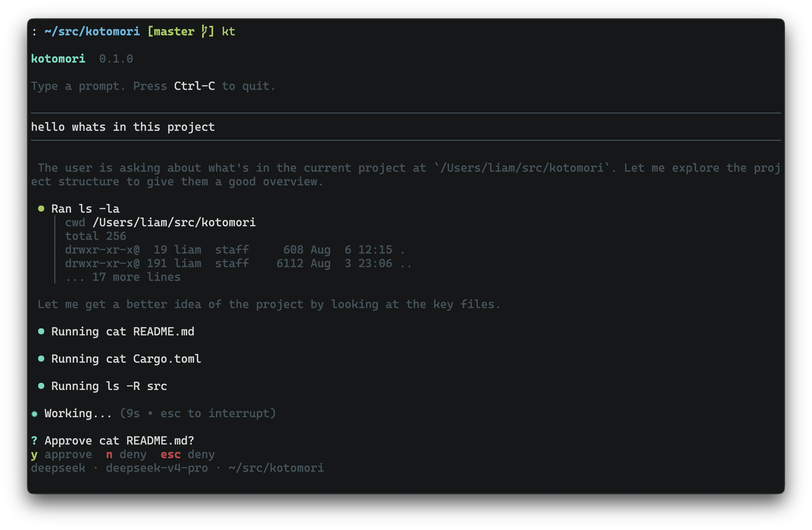Click the status dot beside ls -R src
The width and height of the screenshot is (812, 530).
[41, 386]
